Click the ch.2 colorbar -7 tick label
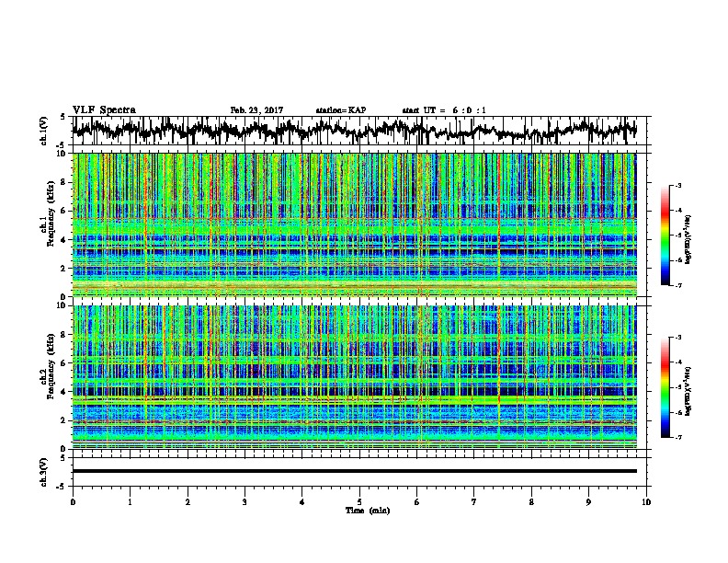Viewport: 728px width, 563px height. 678,437
